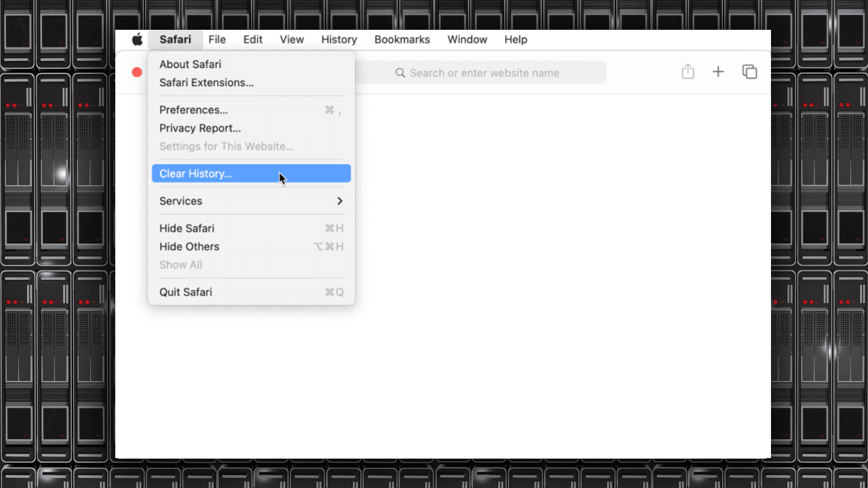Show the tab overview
The width and height of the screenshot is (868, 488).
(749, 72)
